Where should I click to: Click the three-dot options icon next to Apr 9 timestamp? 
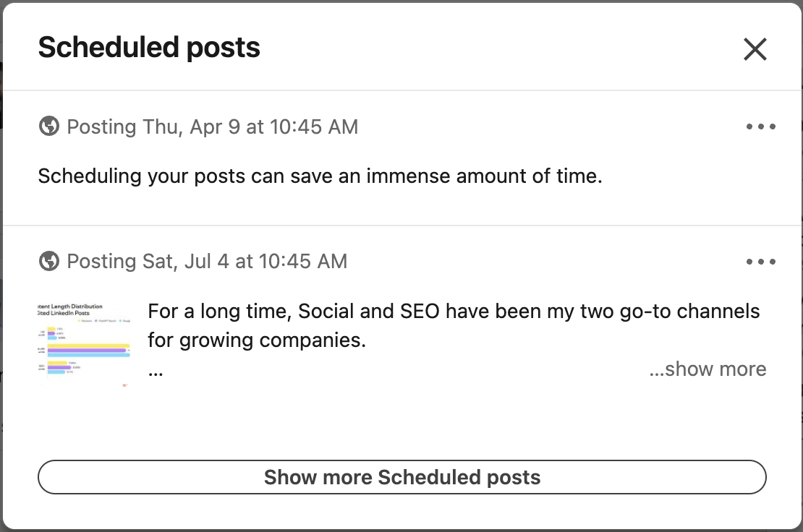[x=761, y=126]
